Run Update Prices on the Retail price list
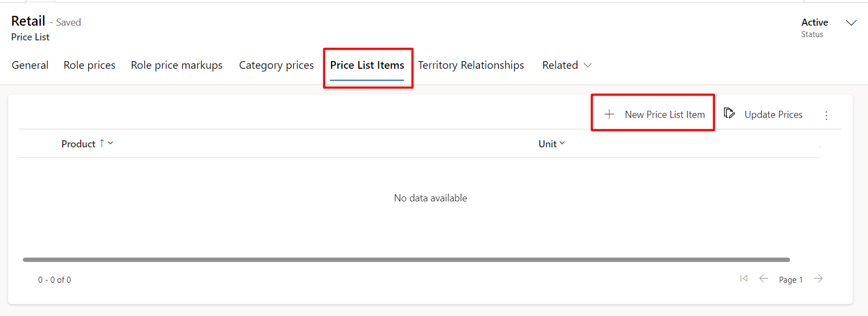 pyautogui.click(x=773, y=114)
